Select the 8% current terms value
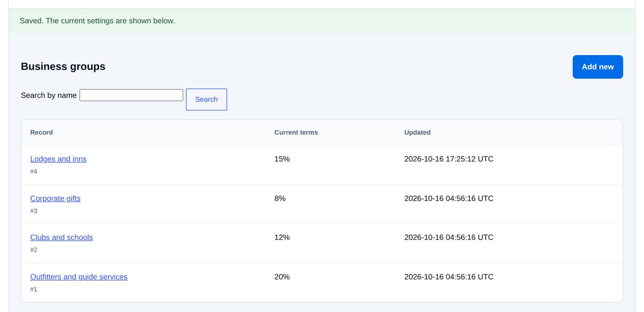Viewport: 644px width, 312px height. coord(280,199)
